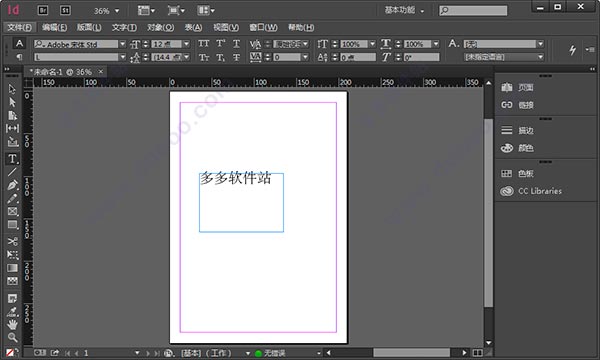Select the Type tool in toolbox
The height and width of the screenshot is (360, 600).
(x=12, y=159)
